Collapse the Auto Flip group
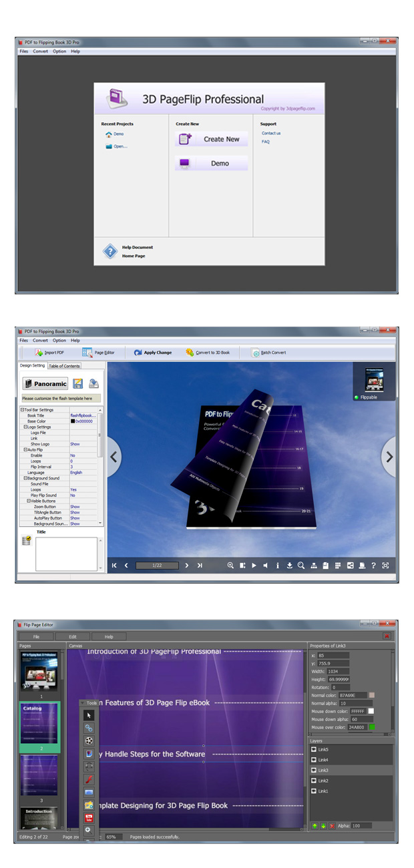 point(25,449)
